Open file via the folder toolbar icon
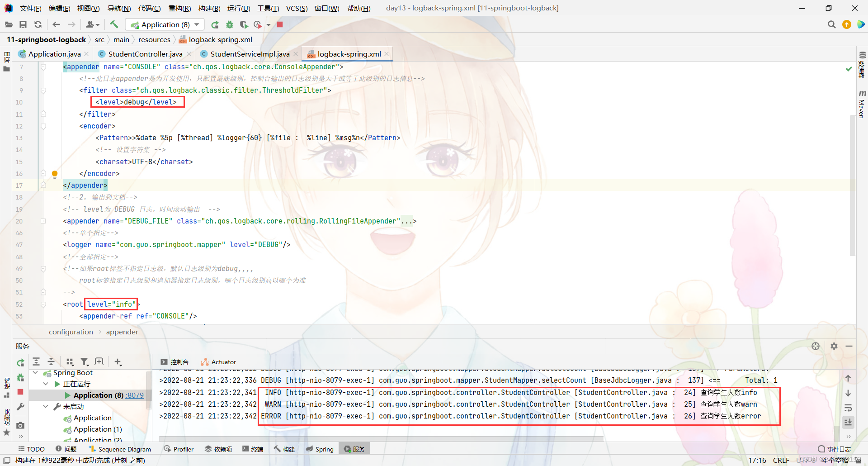This screenshot has height=466, width=868. [x=9, y=24]
